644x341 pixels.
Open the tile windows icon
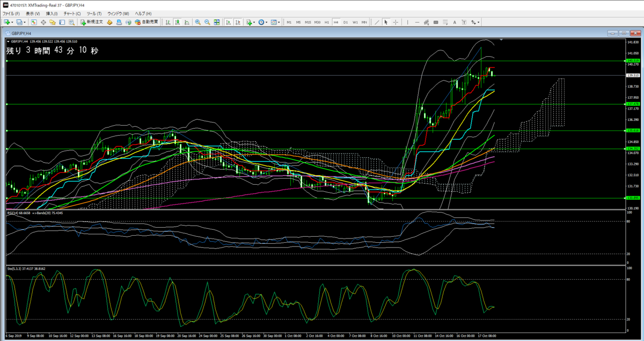coord(217,22)
